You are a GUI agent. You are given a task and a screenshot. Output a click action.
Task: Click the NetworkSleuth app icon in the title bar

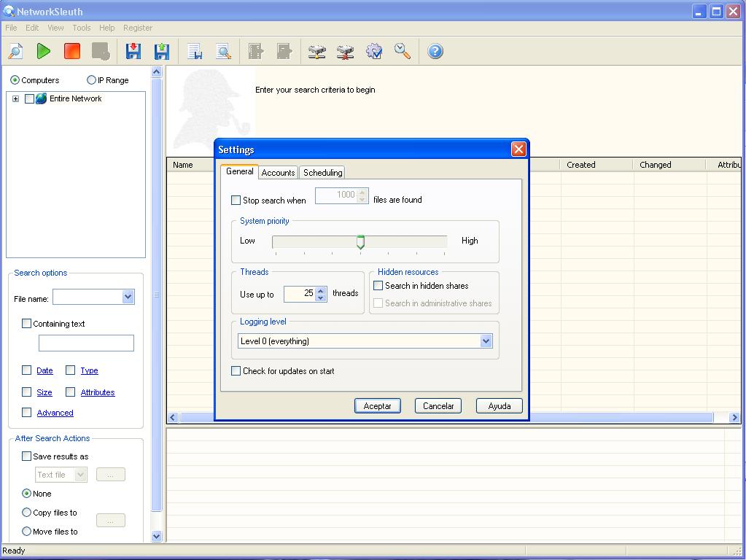point(9,10)
